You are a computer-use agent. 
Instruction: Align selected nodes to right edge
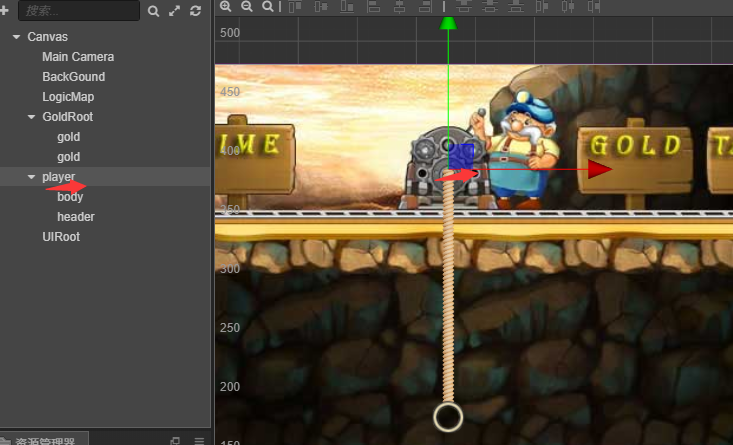(425, 6)
